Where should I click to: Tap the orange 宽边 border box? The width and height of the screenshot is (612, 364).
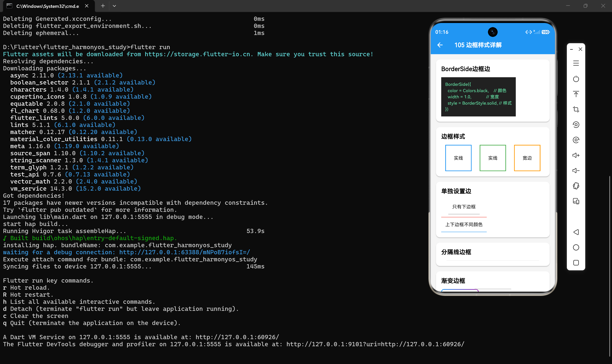[527, 158]
